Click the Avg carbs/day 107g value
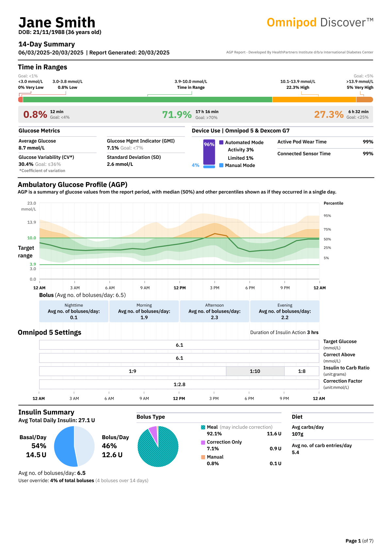The image size is (392, 555). 298,434
